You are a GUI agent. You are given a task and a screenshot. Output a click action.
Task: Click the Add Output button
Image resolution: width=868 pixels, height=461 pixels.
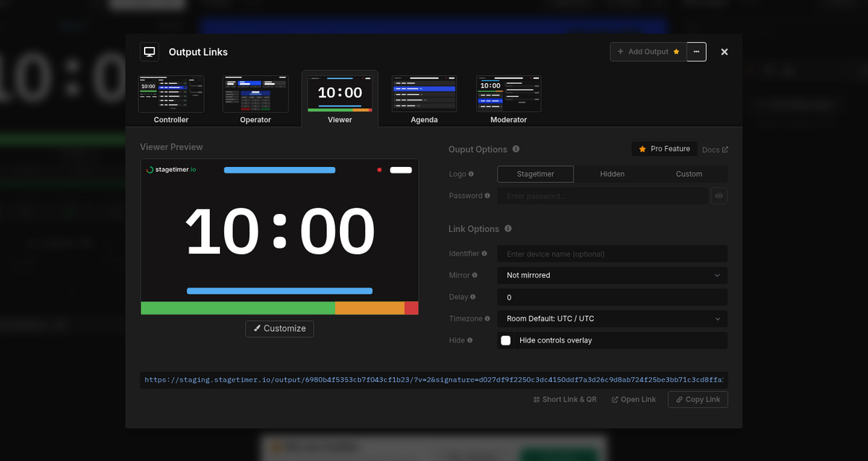click(x=647, y=51)
